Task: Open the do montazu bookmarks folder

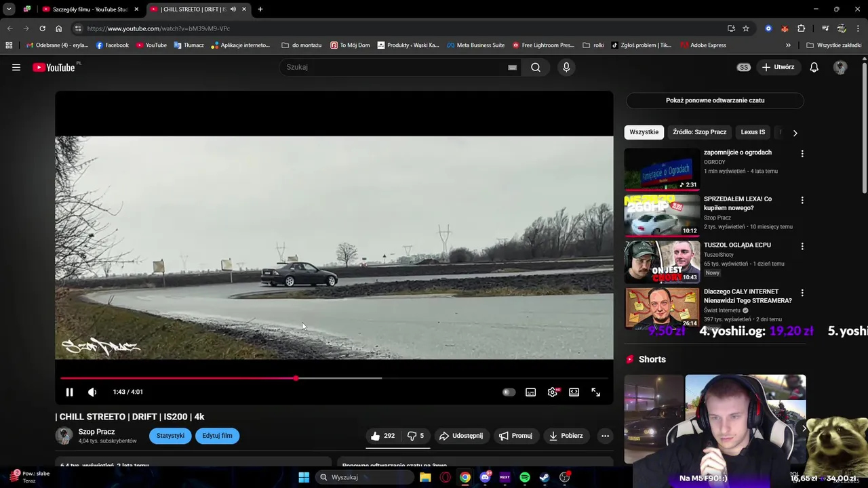Action: click(302, 45)
